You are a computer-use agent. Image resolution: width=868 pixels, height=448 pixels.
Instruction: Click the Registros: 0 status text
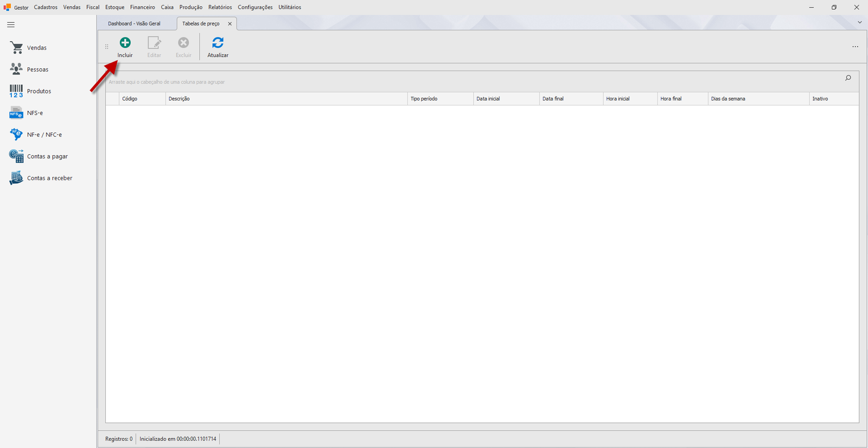pos(119,439)
